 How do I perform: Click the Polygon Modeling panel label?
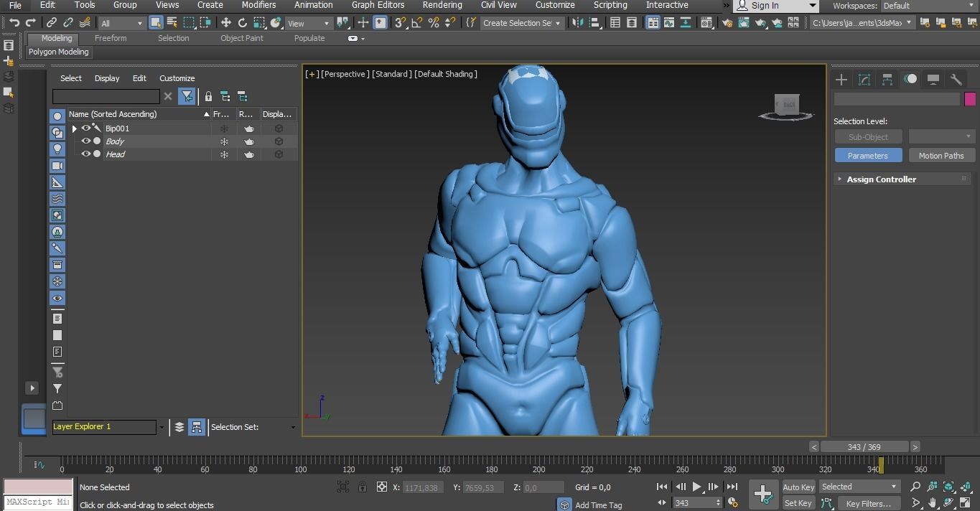pos(59,52)
